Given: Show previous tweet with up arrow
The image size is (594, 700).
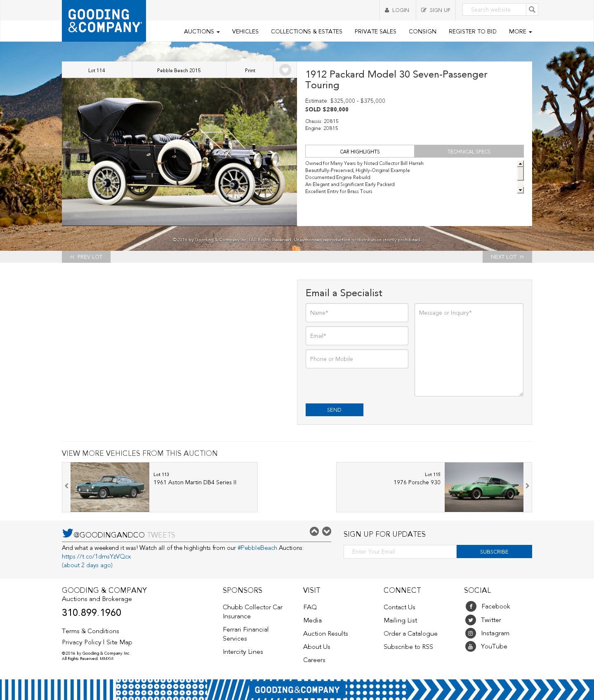Looking at the screenshot, I should pyautogui.click(x=314, y=531).
